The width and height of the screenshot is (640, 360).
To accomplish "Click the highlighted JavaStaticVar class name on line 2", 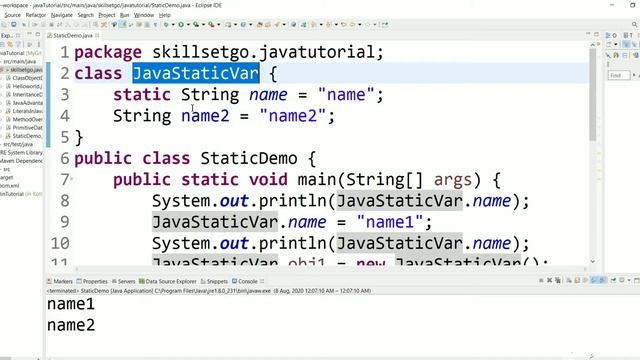I will coord(196,73).
